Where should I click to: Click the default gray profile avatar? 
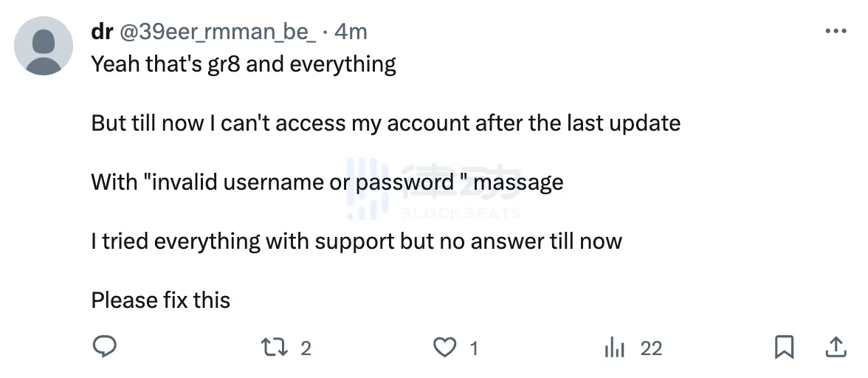click(44, 46)
